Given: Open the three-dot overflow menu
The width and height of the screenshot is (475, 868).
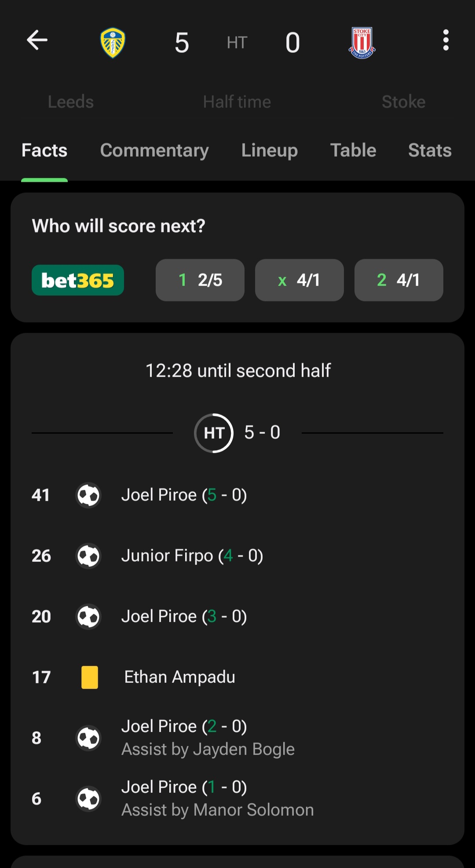Looking at the screenshot, I should [446, 40].
